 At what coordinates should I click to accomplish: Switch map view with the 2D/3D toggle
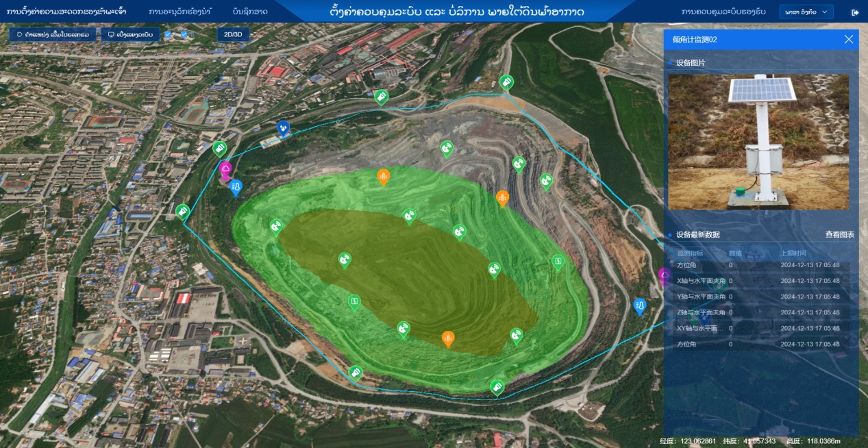(x=233, y=34)
